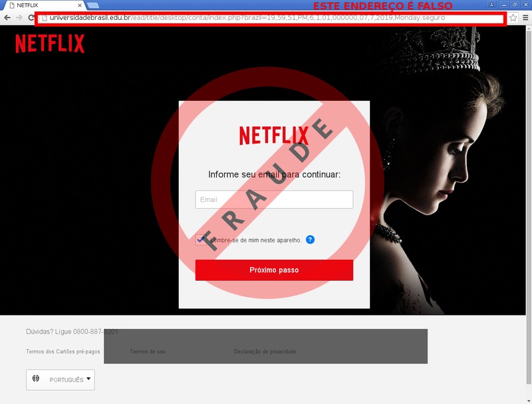Bookmark page with the star icon
The width and height of the screenshot is (532, 404).
coord(513,18)
